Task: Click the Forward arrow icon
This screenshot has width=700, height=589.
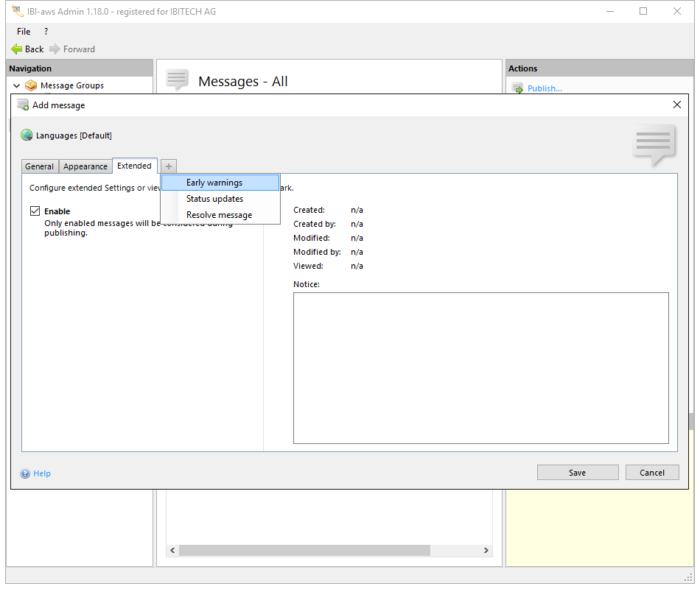Action: 55,49
